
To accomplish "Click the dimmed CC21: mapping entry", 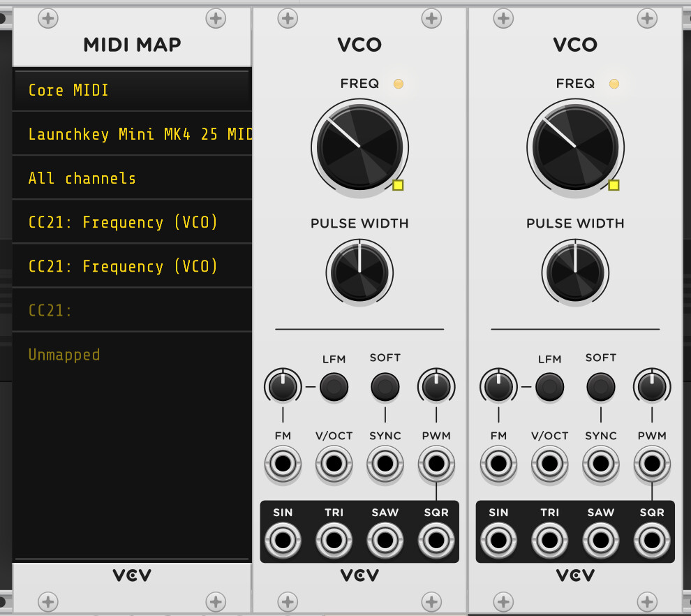I will [x=131, y=310].
